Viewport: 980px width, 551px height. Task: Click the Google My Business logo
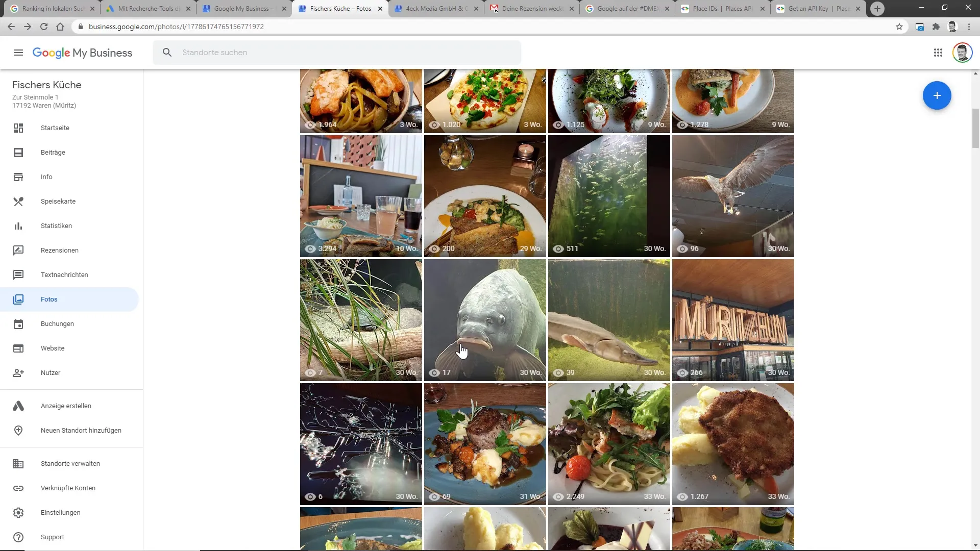(x=82, y=53)
